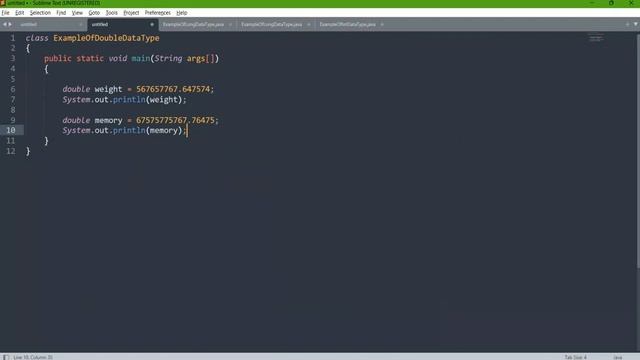Open the Java syntax selector
The height and width of the screenshot is (360, 640).
pyautogui.click(x=618, y=357)
